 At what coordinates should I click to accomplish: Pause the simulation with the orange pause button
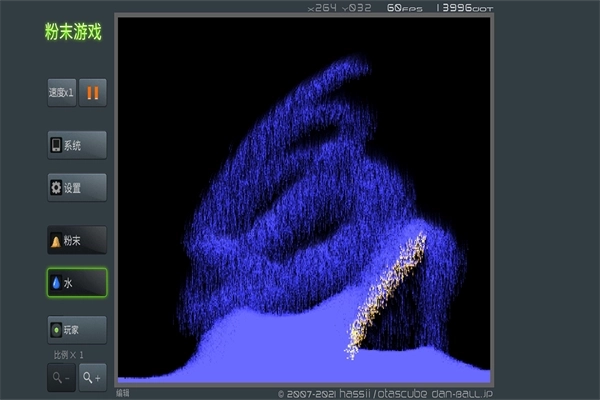click(x=92, y=93)
